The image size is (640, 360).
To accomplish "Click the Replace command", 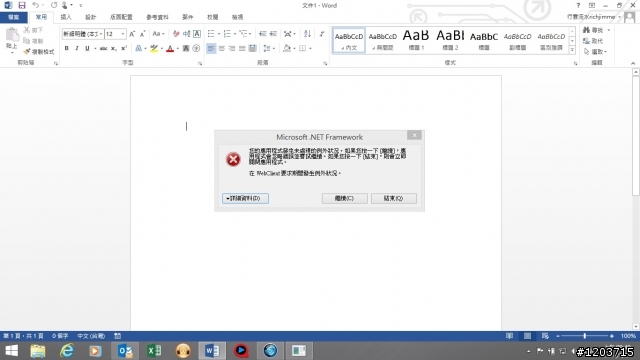I will tap(593, 41).
